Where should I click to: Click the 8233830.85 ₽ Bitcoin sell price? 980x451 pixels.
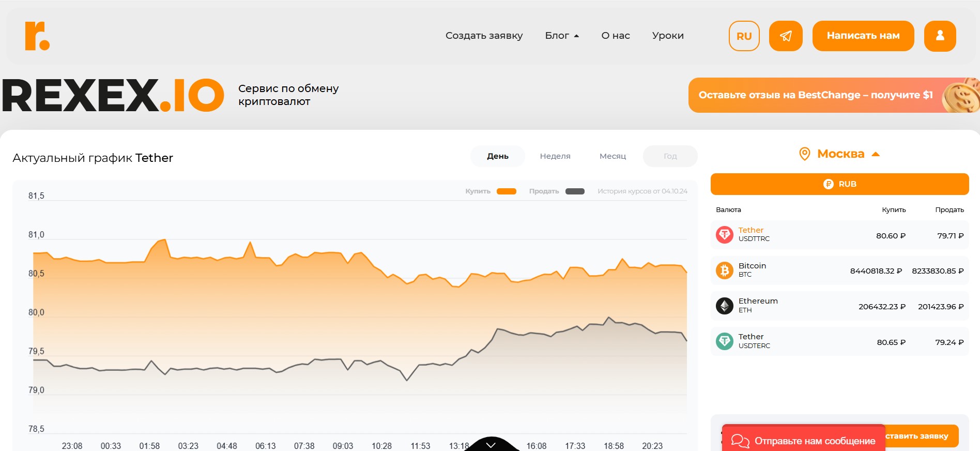point(938,271)
